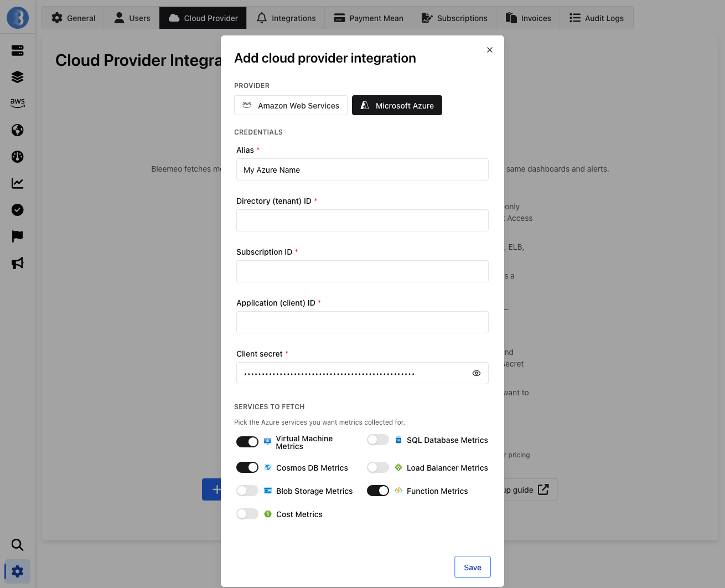Switch to the Users tab
The image size is (725, 588).
coord(132,18)
